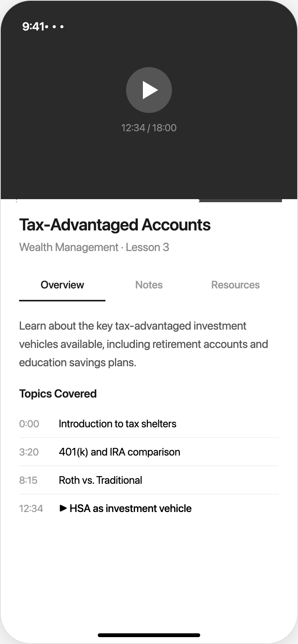This screenshot has width=298, height=644.
Task: Click the 12:34 / 18:00 playback time label
Action: click(149, 128)
